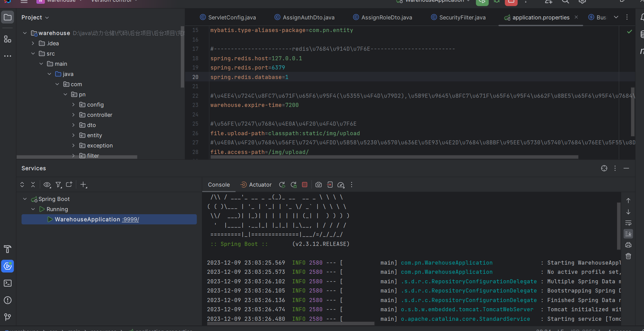Viewport: 644px width, 331px height.
Task: Open the Git tool window icon
Action: pyautogui.click(x=7, y=317)
